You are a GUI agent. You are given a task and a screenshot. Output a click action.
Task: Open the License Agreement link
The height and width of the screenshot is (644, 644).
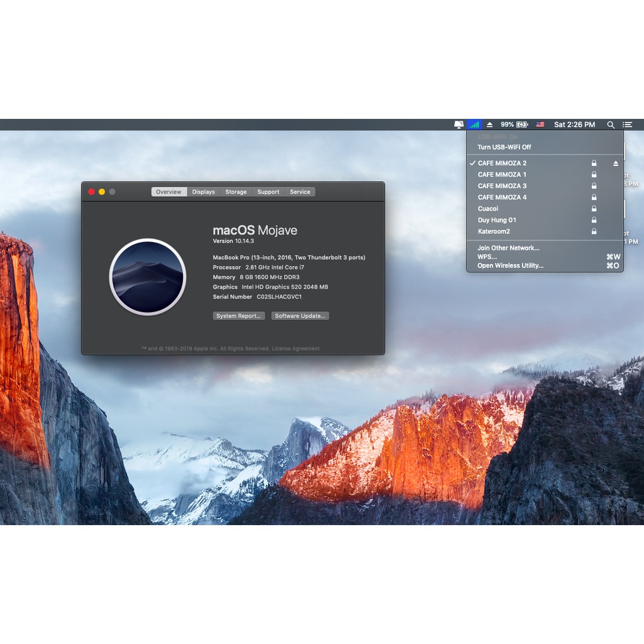click(296, 348)
